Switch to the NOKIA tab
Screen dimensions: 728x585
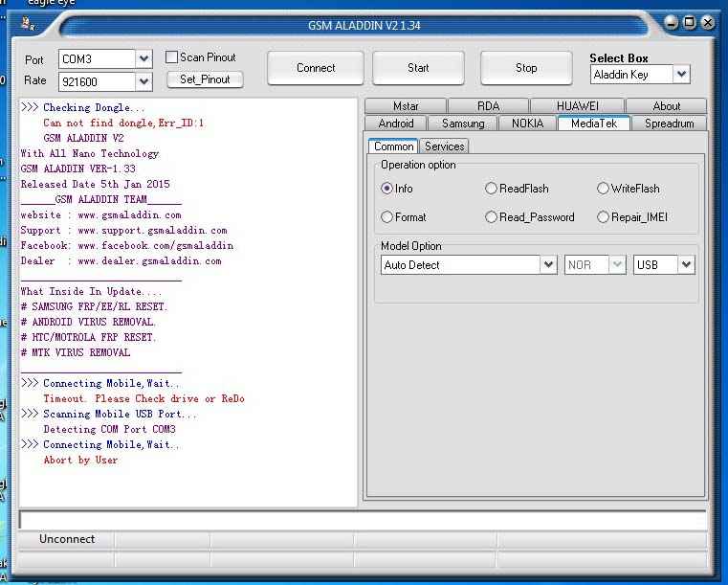[x=527, y=124]
